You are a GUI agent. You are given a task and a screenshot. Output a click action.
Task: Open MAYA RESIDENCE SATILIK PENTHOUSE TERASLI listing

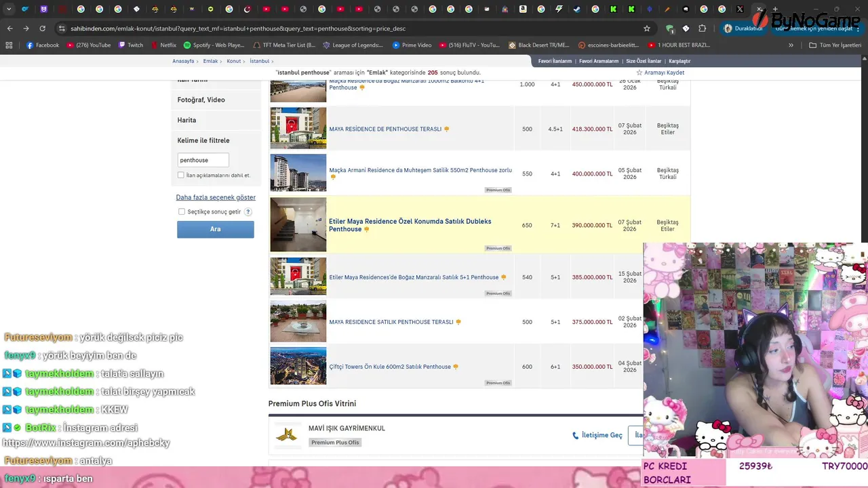[x=391, y=322]
